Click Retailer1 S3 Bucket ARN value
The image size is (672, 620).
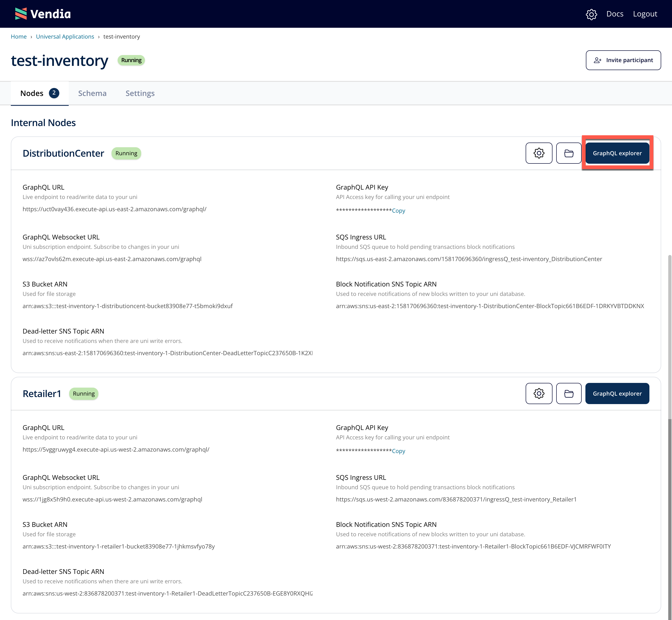[x=119, y=546]
